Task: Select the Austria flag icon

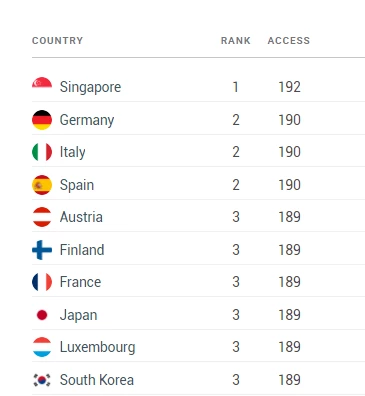Action: pos(42,217)
